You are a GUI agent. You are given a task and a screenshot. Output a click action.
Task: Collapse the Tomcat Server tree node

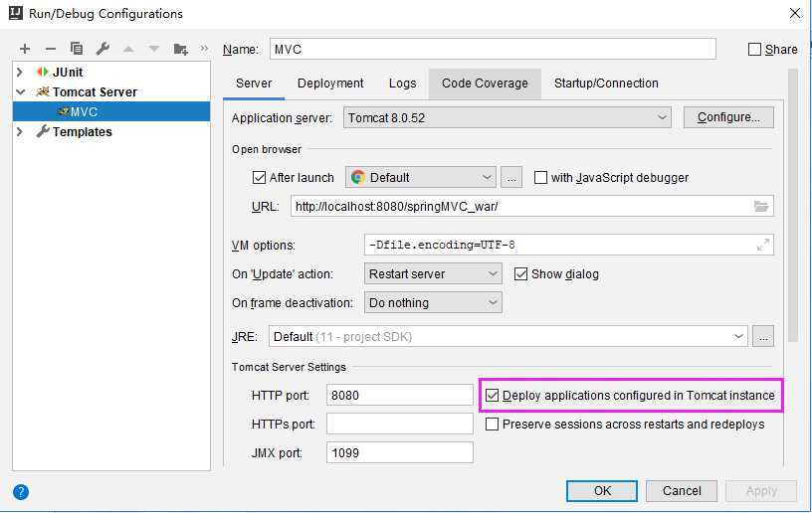click(20, 92)
